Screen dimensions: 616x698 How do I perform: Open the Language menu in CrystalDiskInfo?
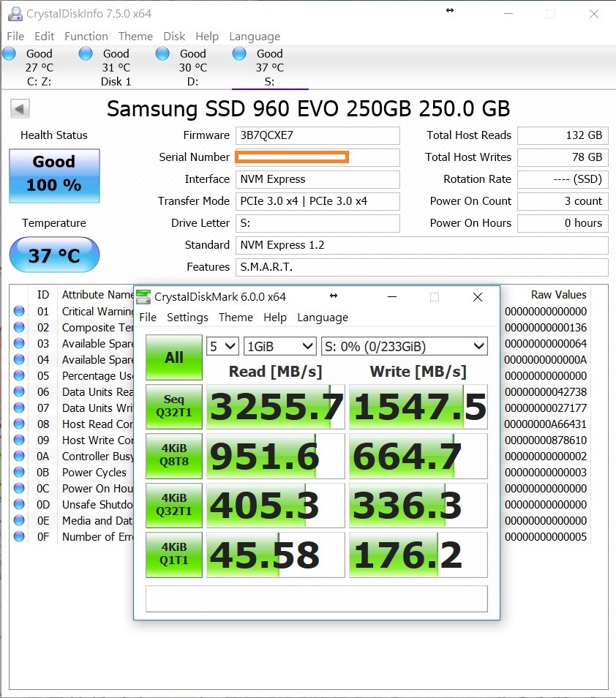[x=255, y=37]
